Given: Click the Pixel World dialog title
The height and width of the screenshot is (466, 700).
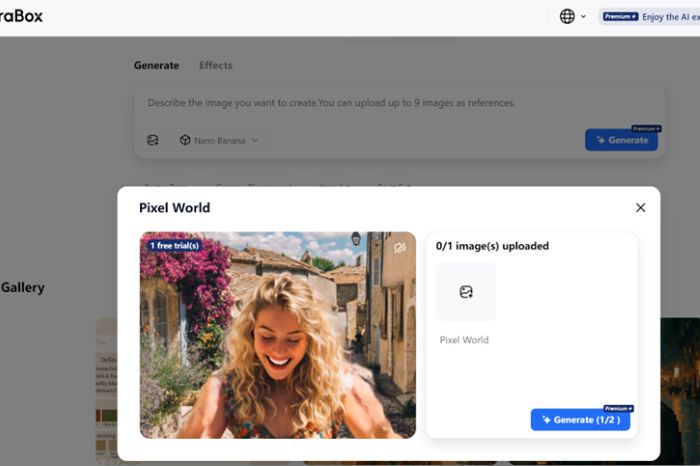Looking at the screenshot, I should pos(174,208).
